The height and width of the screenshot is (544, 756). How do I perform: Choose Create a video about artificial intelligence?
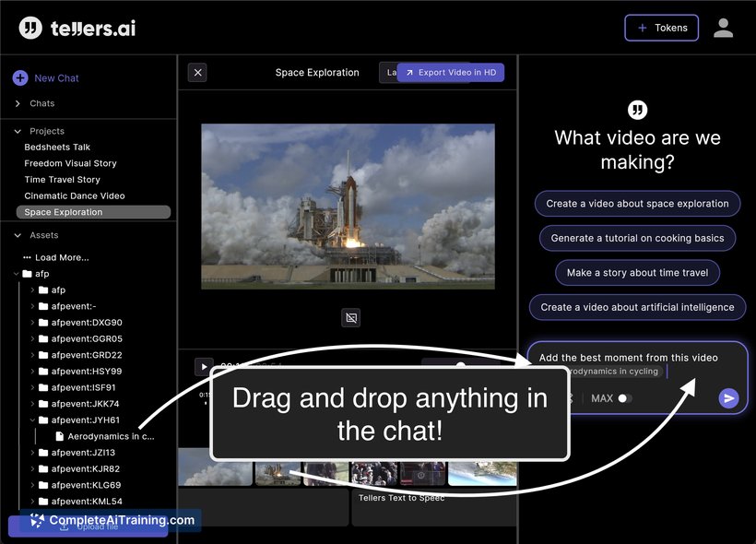[x=637, y=307]
